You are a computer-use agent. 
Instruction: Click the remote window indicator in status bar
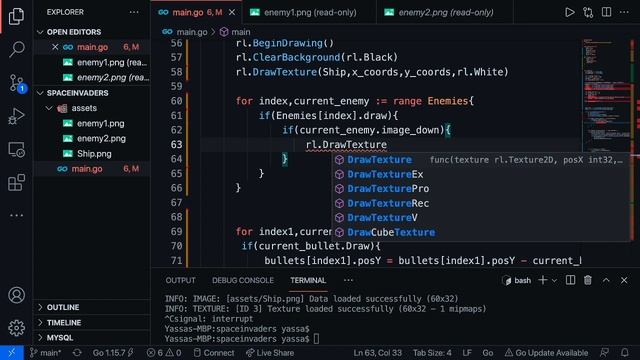[12, 353]
